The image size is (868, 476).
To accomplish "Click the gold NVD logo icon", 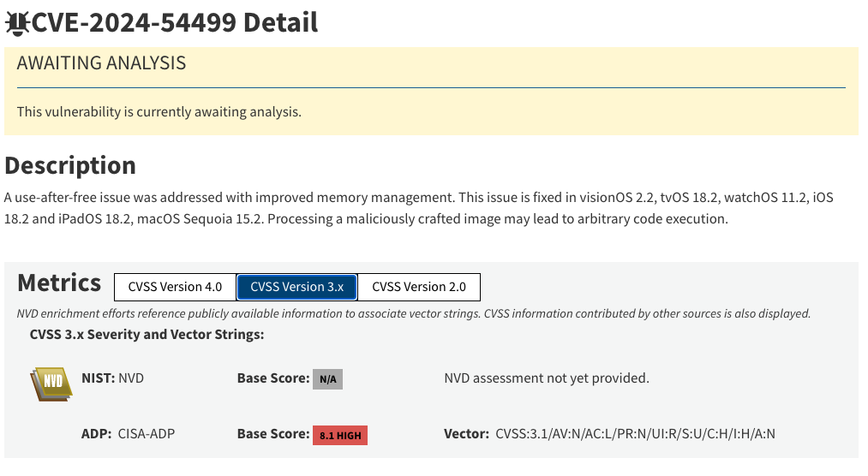I will click(51, 384).
